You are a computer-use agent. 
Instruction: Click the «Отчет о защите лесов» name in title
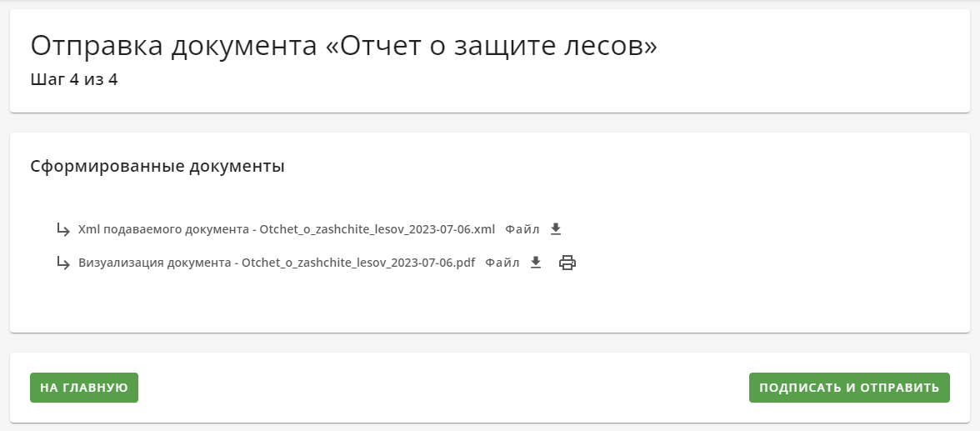click(492, 47)
